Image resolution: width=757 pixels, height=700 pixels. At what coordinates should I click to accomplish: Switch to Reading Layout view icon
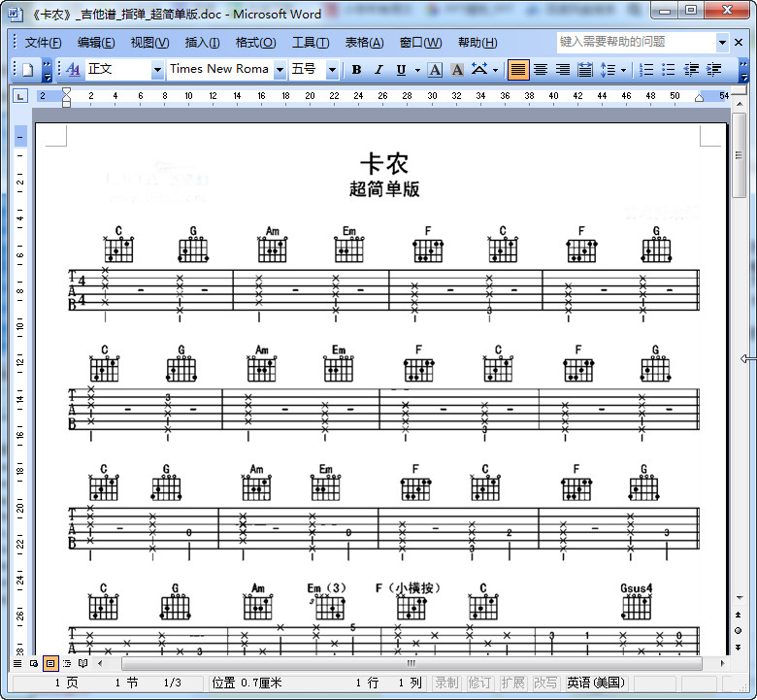pyautogui.click(x=83, y=663)
